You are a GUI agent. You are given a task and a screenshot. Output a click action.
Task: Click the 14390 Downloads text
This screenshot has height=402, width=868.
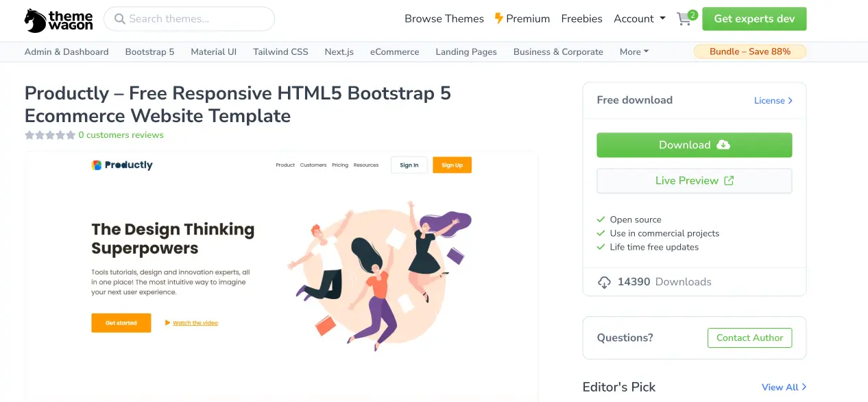(x=664, y=282)
